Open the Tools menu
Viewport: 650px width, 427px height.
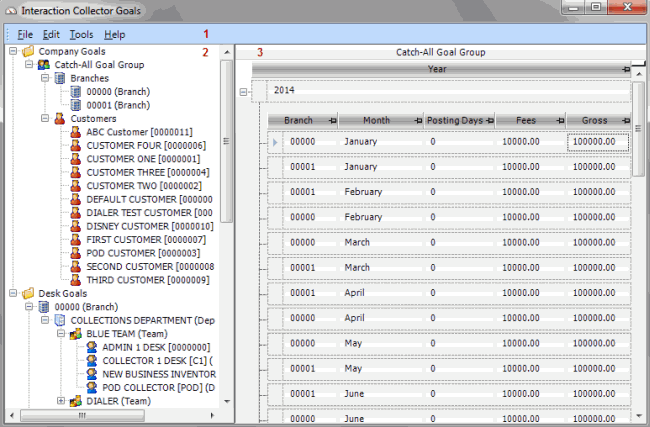tap(81, 35)
